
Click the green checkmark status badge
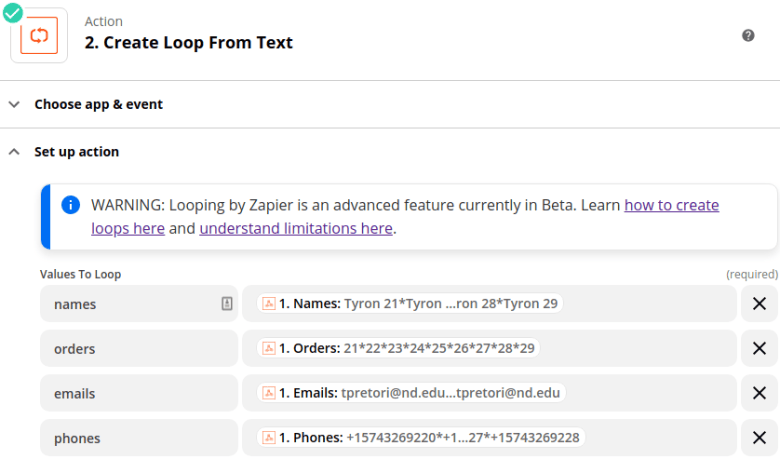click(13, 13)
